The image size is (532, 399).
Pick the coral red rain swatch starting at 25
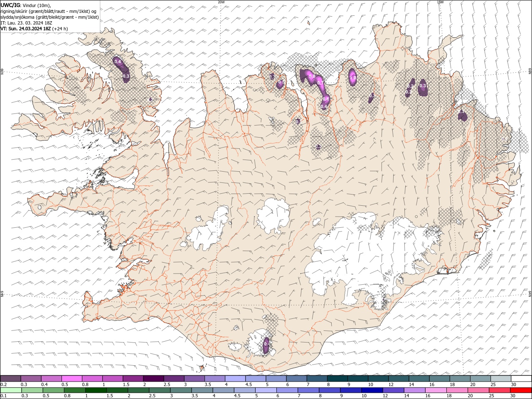(500, 390)
